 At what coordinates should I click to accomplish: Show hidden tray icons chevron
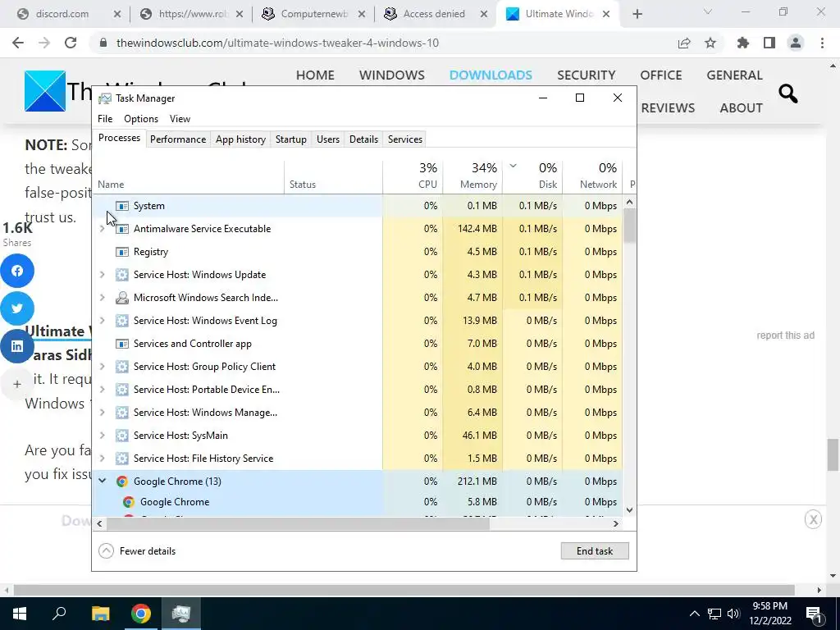694,614
